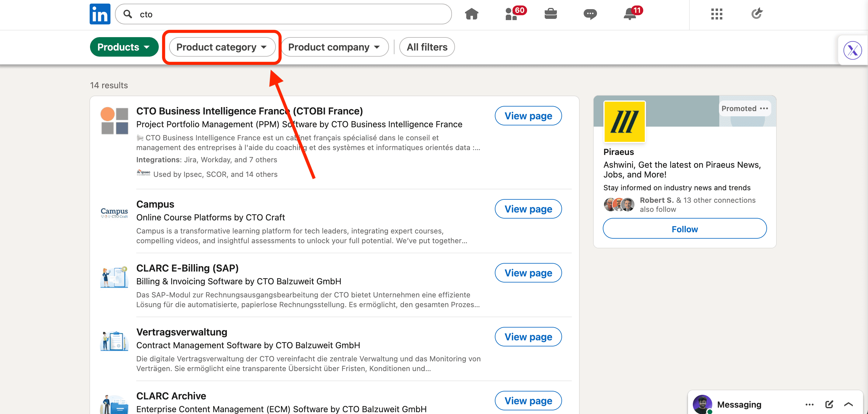Go to LinkedIn home via logo
Screen dimensions: 868x414
[x=100, y=14]
